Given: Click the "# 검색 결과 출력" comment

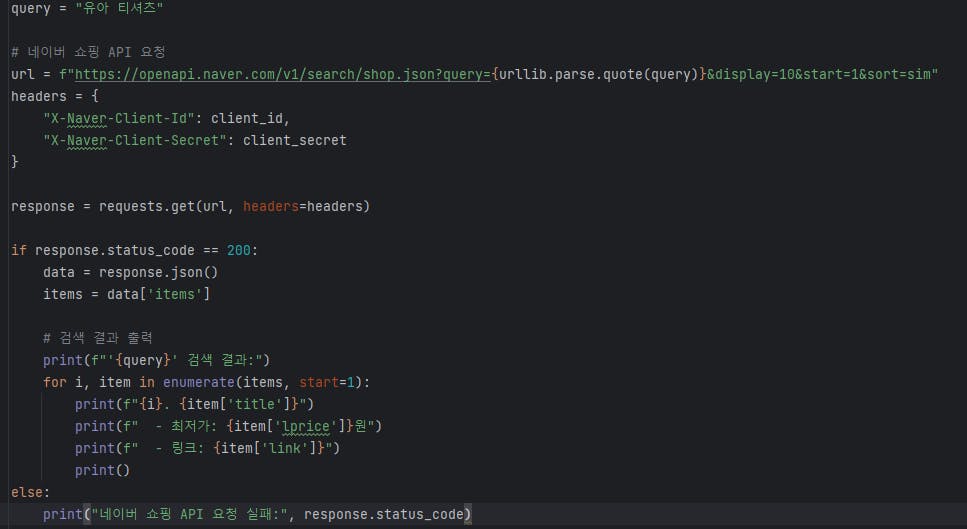Looking at the screenshot, I should click(97, 338).
